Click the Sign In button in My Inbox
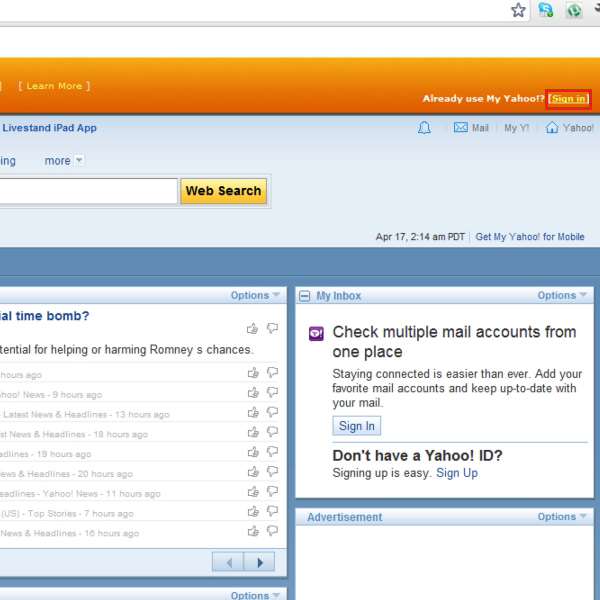 (357, 426)
